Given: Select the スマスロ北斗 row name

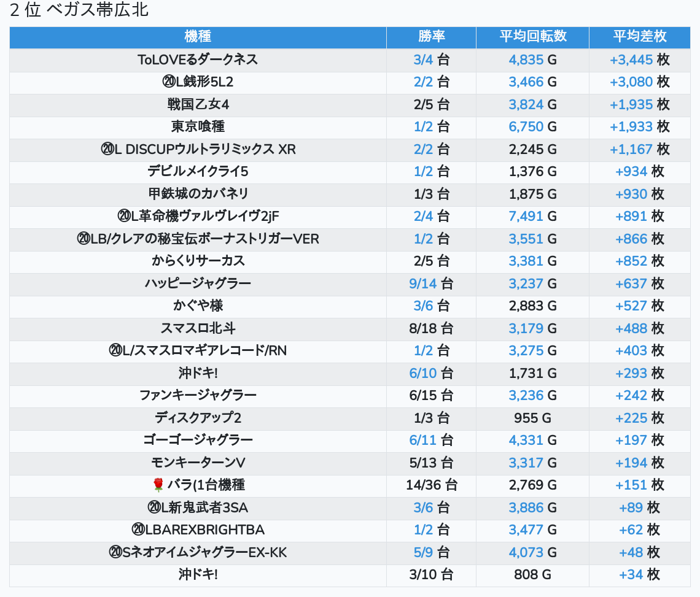Looking at the screenshot, I should coord(198,328).
